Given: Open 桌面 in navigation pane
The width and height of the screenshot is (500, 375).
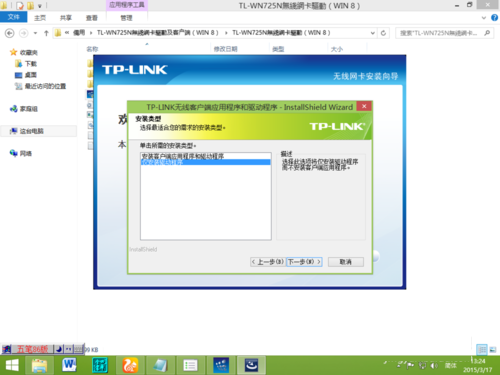Looking at the screenshot, I should 31,75.
